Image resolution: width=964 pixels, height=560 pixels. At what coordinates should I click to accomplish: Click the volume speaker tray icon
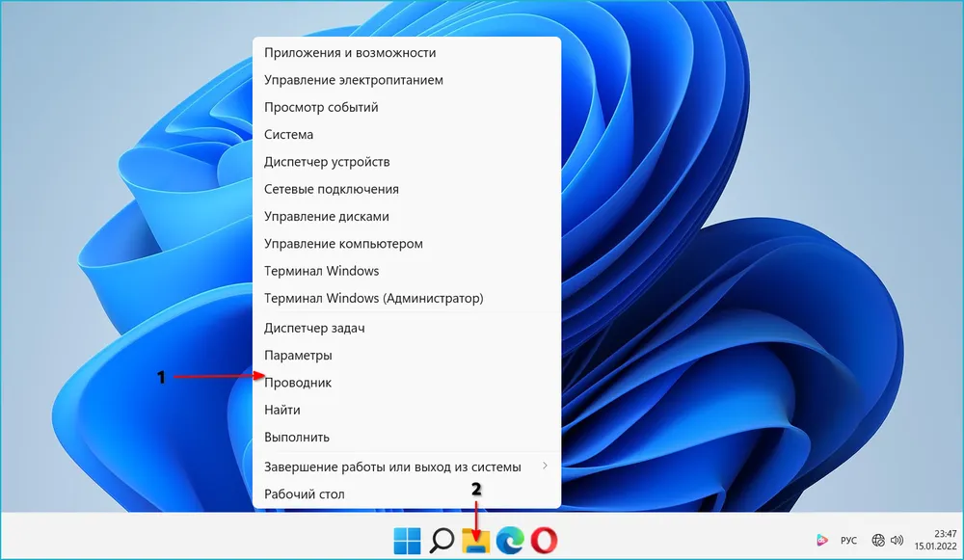897,541
